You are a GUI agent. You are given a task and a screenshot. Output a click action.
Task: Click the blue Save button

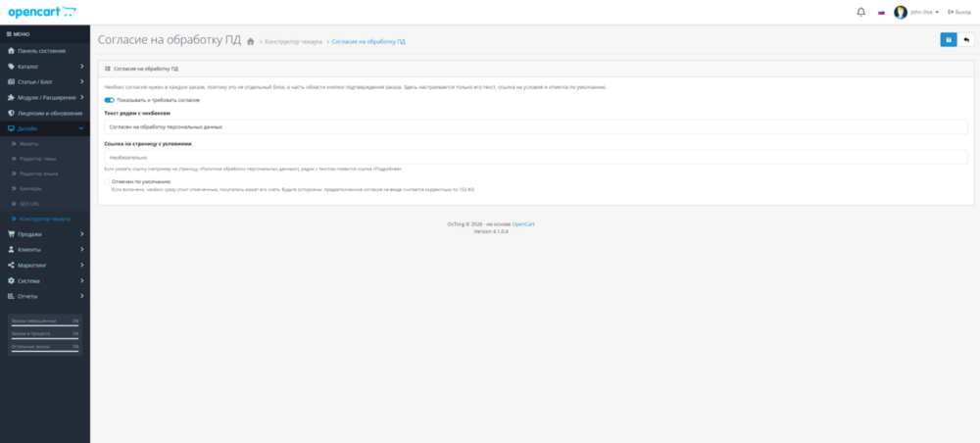coord(948,40)
